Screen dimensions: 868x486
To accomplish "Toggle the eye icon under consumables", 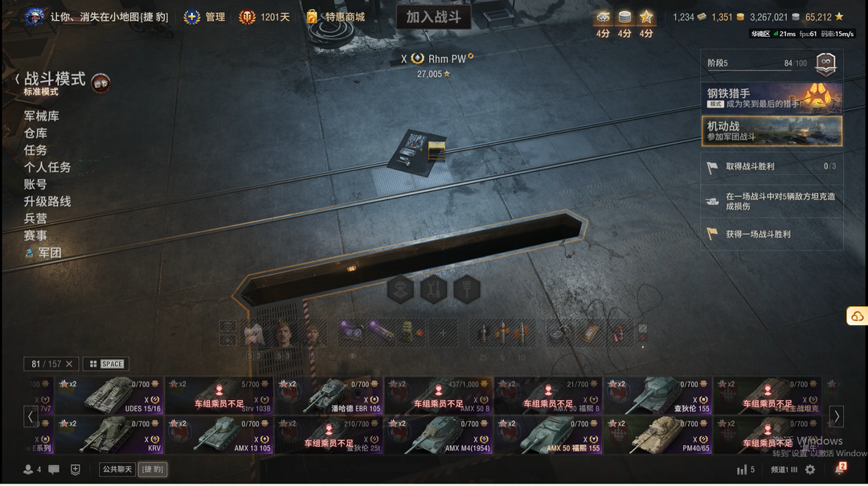I will [352, 357].
